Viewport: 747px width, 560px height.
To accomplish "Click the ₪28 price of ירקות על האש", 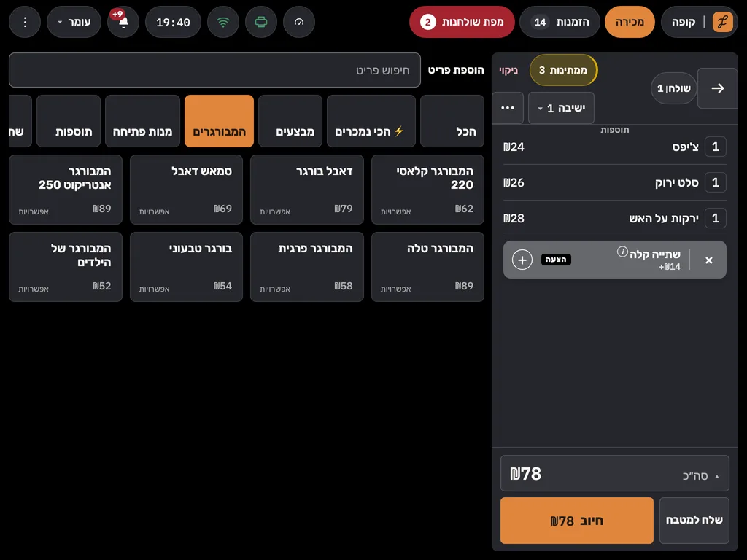I will coord(514,218).
